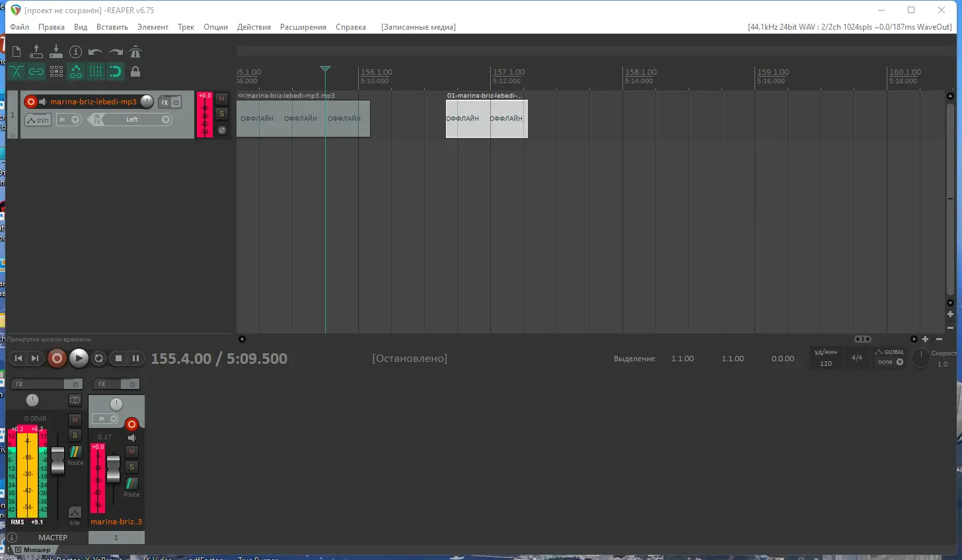Image resolution: width=962 pixels, height=560 pixels.
Task: Solo track 1 in track panel
Action: (x=222, y=114)
